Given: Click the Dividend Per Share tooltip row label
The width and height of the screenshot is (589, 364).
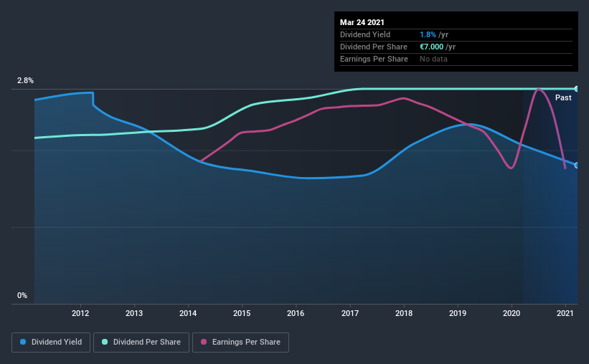Looking at the screenshot, I should (x=373, y=47).
